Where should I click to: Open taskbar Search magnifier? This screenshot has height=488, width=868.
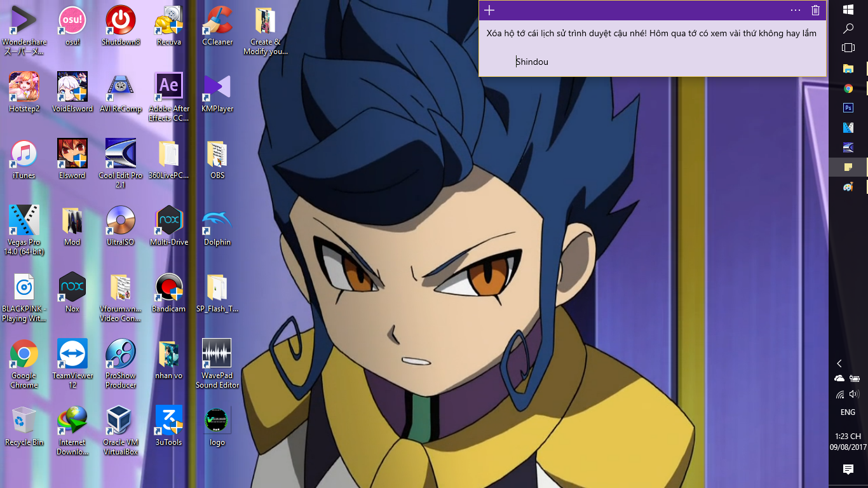pyautogui.click(x=848, y=29)
